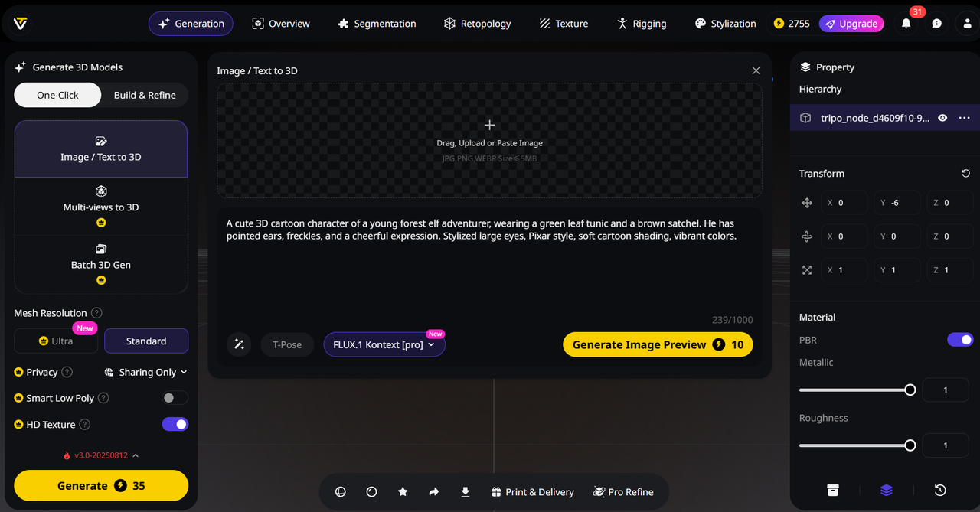Image resolution: width=980 pixels, height=512 pixels.
Task: Click the magic wand prompt enhance icon
Action: pyautogui.click(x=239, y=344)
